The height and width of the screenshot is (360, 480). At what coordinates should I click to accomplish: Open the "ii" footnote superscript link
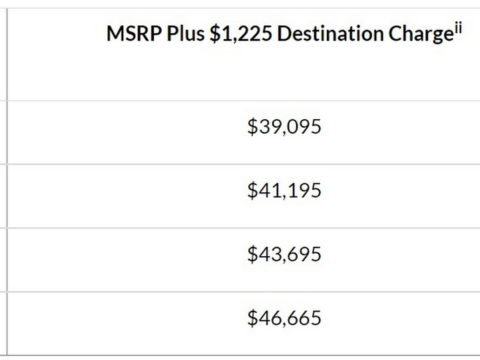click(458, 29)
